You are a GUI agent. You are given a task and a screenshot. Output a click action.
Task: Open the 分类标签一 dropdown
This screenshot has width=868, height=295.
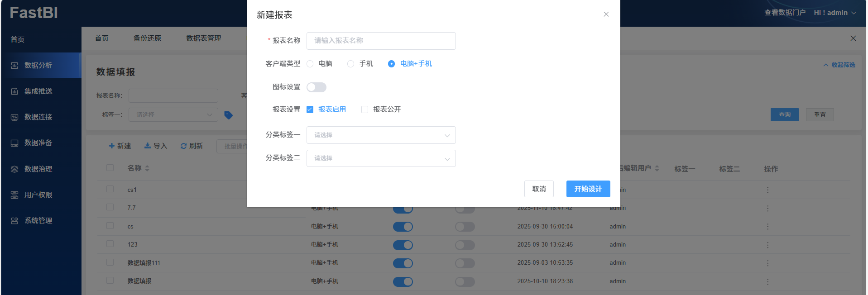[x=381, y=135]
